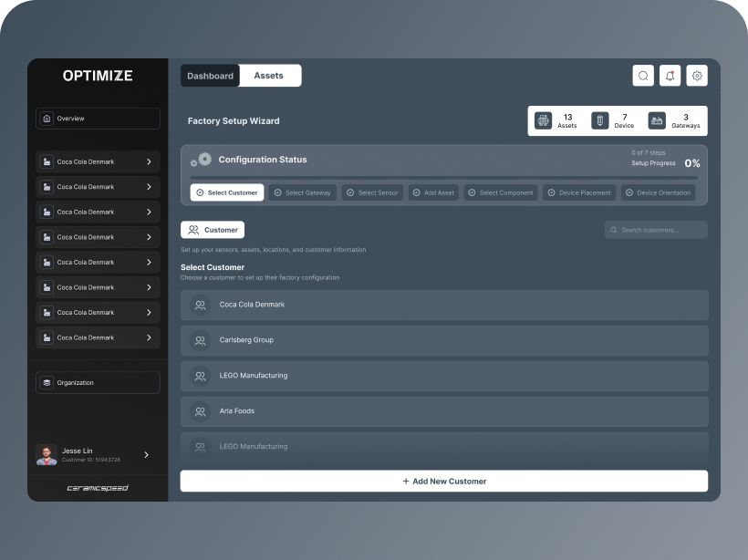The image size is (748, 560).
Task: Click the Device count icon
Action: point(600,120)
